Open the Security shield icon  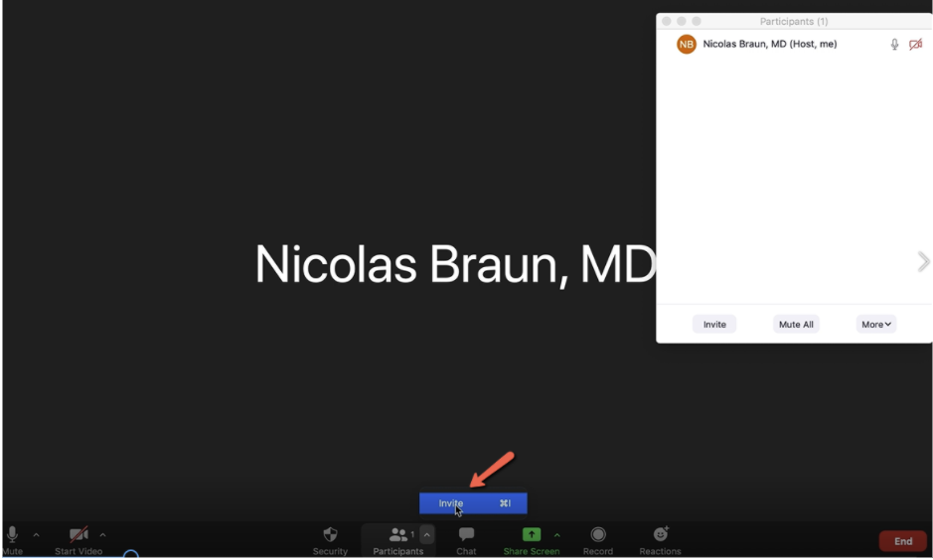point(330,535)
